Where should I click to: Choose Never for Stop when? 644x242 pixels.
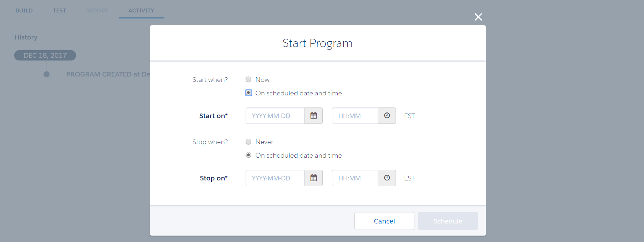(x=248, y=141)
